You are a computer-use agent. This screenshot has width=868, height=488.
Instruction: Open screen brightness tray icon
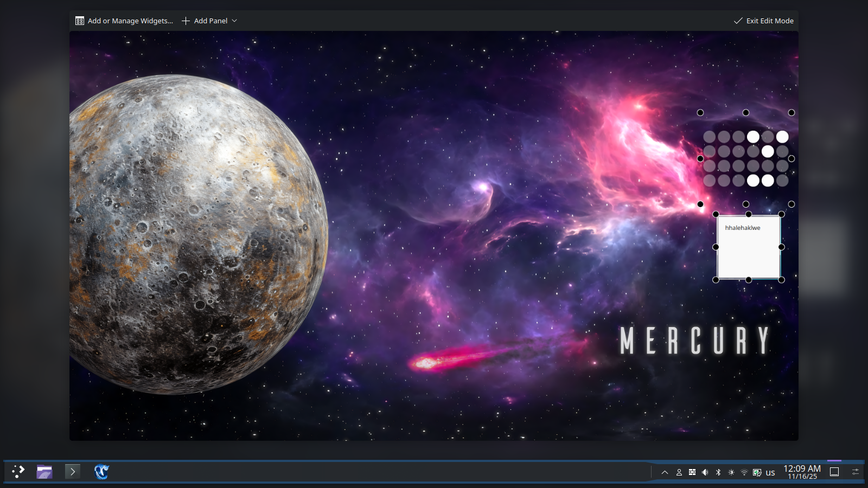[x=731, y=472]
